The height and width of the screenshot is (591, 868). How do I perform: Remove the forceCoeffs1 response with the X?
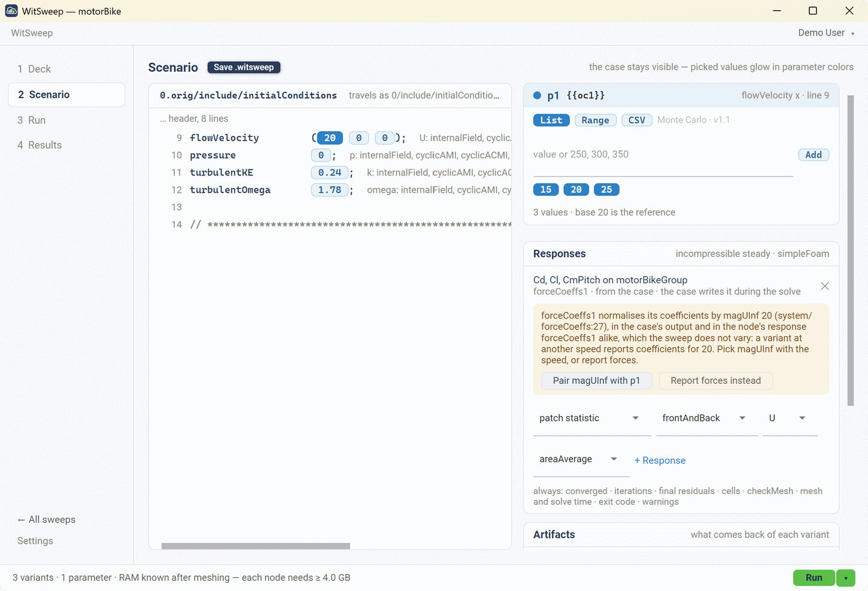click(825, 286)
